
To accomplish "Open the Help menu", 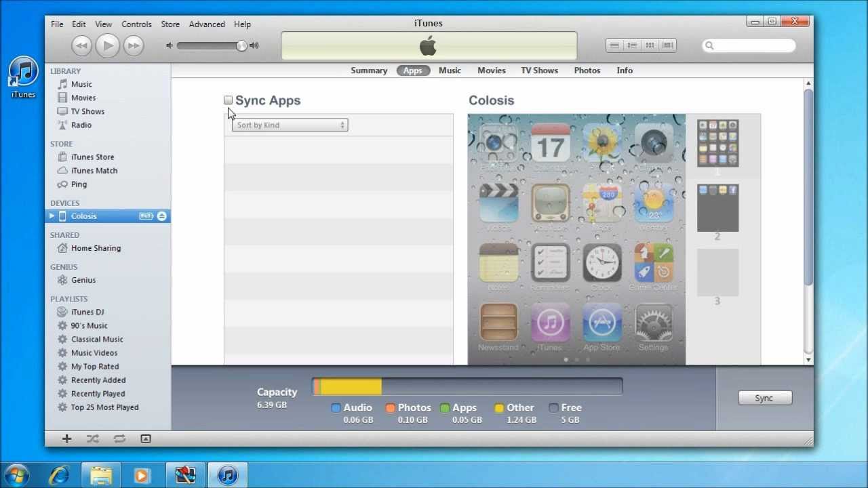I will pos(242,24).
